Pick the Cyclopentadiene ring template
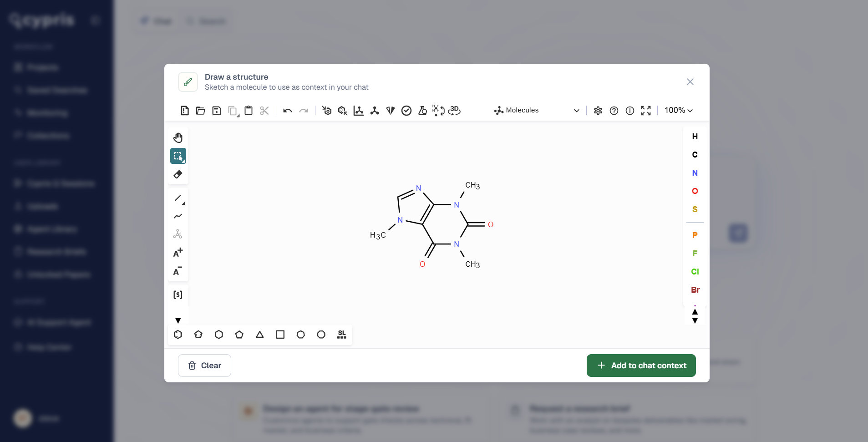Viewport: 868px width, 442px height. [x=198, y=335]
